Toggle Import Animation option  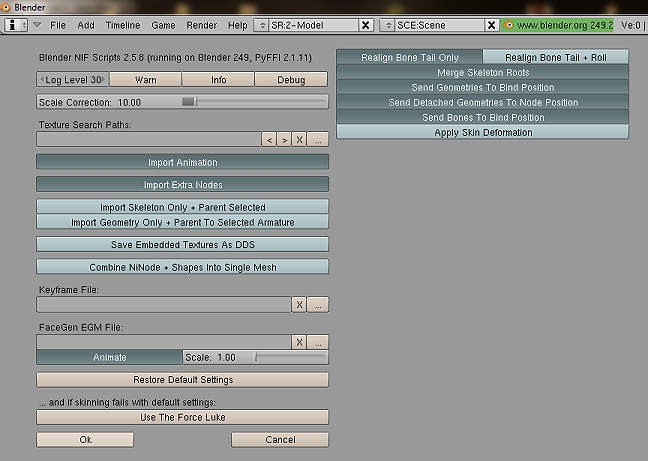[x=183, y=162]
